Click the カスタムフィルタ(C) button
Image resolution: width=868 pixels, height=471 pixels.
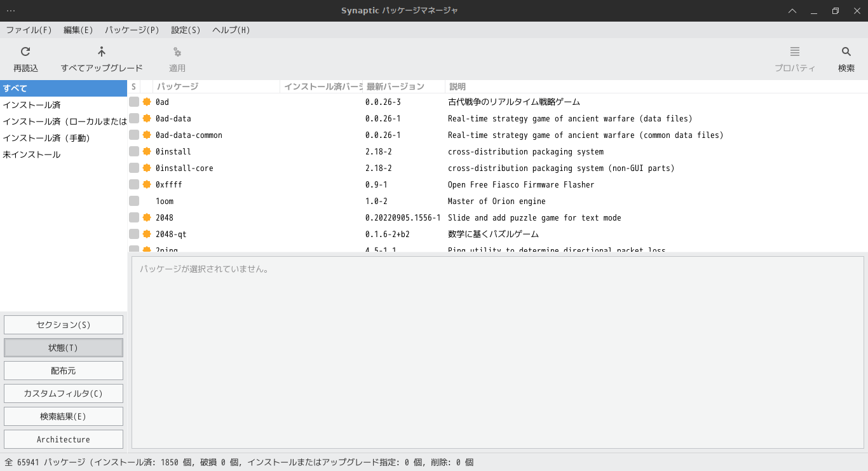(x=64, y=393)
